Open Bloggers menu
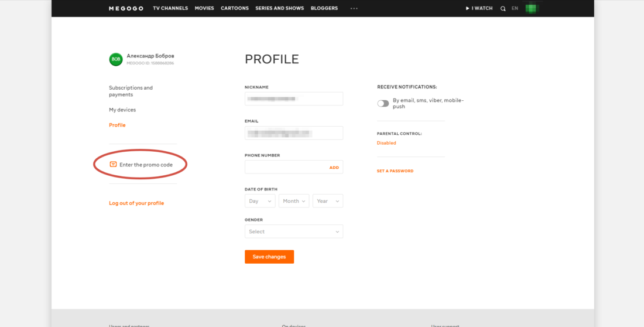Image resolution: width=644 pixels, height=327 pixels. pyautogui.click(x=324, y=8)
